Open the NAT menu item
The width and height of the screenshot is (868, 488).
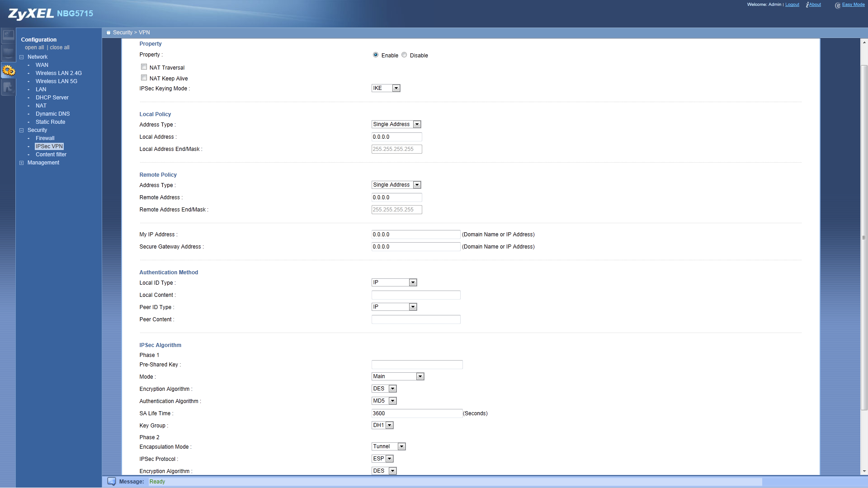41,106
